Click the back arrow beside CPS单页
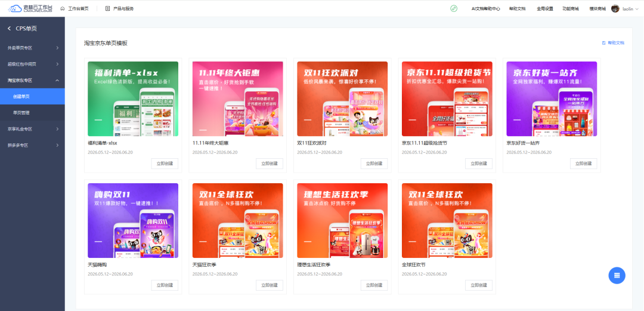This screenshot has width=644, height=311. coord(10,29)
